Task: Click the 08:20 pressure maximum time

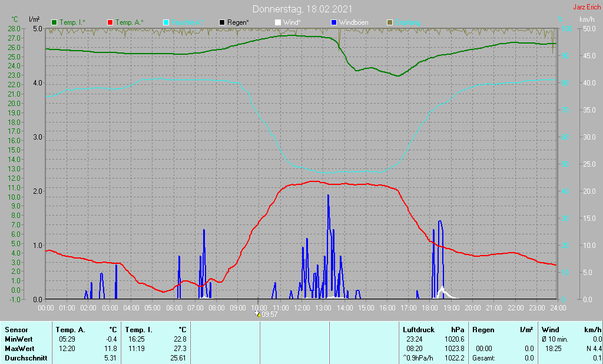Action: [x=414, y=349]
